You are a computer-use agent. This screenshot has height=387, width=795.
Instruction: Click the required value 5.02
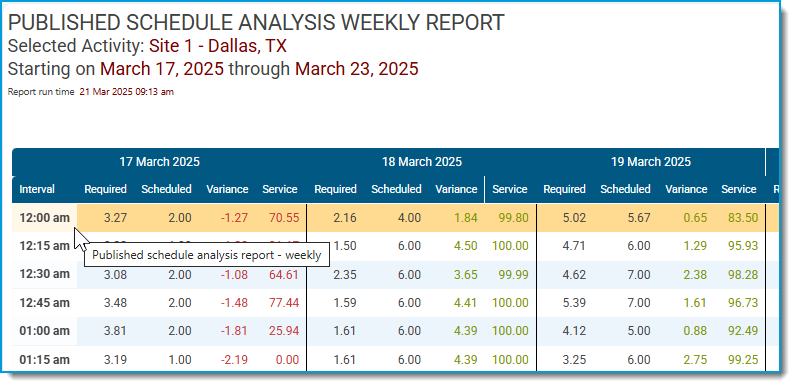pos(574,218)
